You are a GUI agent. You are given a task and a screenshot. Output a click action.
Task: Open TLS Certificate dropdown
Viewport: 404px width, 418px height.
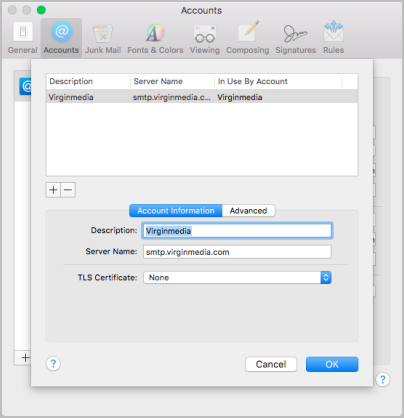pyautogui.click(x=237, y=278)
